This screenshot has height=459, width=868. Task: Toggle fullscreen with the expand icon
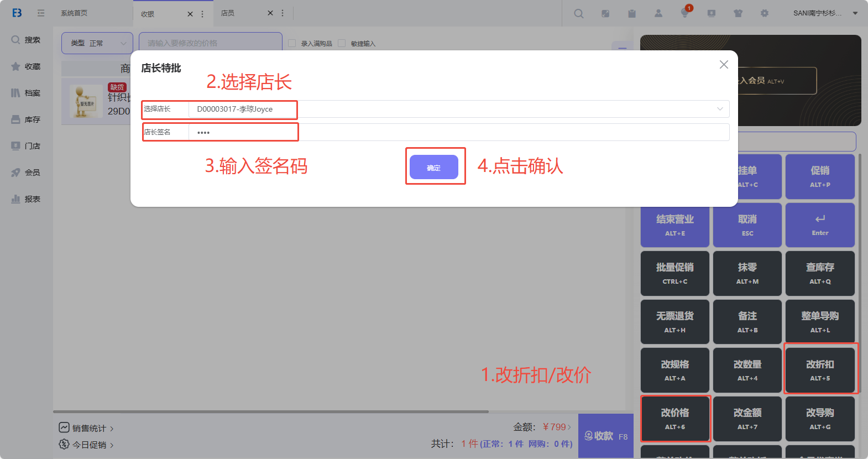click(605, 13)
